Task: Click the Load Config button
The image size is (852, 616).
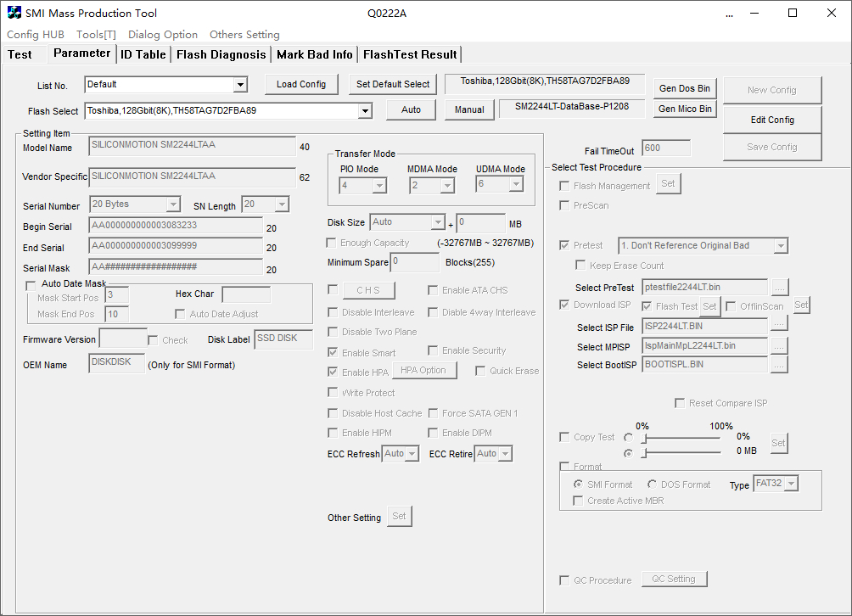Action: (x=301, y=84)
